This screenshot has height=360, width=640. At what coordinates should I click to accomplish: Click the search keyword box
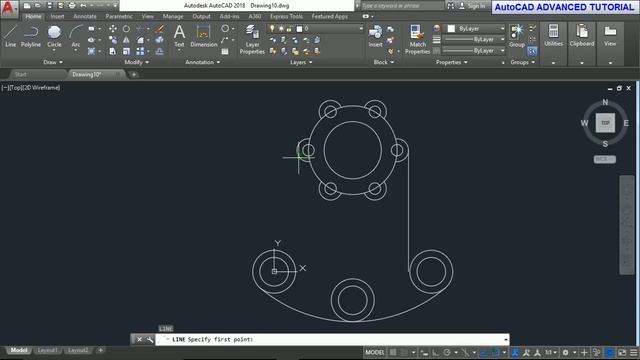402,6
